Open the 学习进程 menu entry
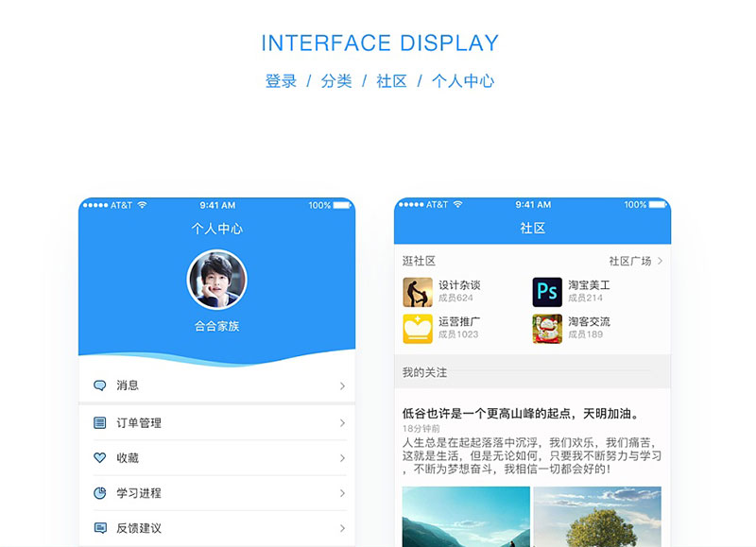 [219, 493]
